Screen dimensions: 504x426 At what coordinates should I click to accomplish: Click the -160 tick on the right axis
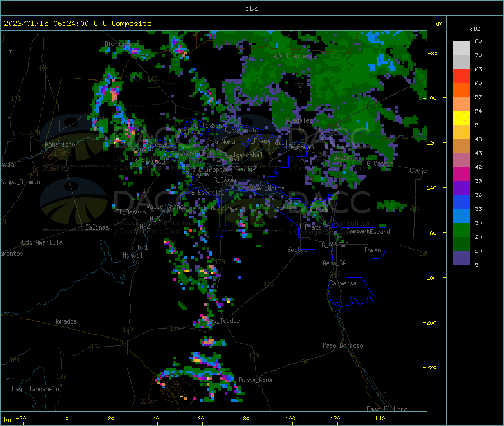point(431,233)
